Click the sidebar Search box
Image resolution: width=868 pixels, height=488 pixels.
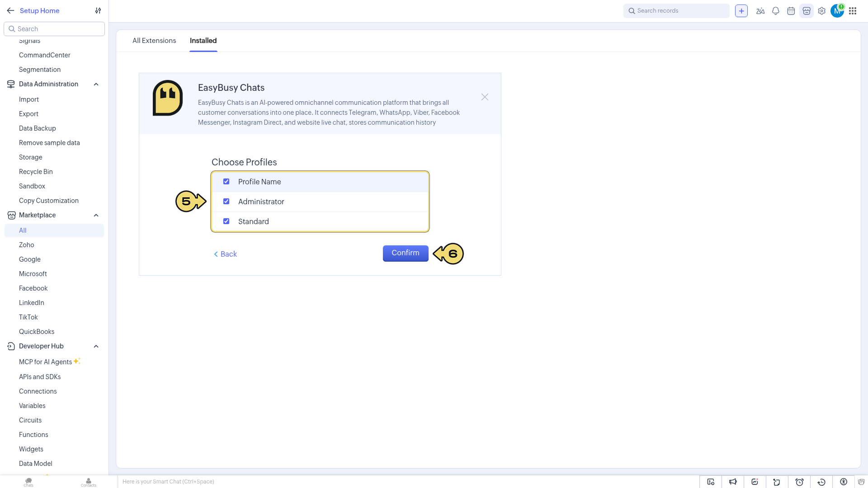pyautogui.click(x=54, y=29)
